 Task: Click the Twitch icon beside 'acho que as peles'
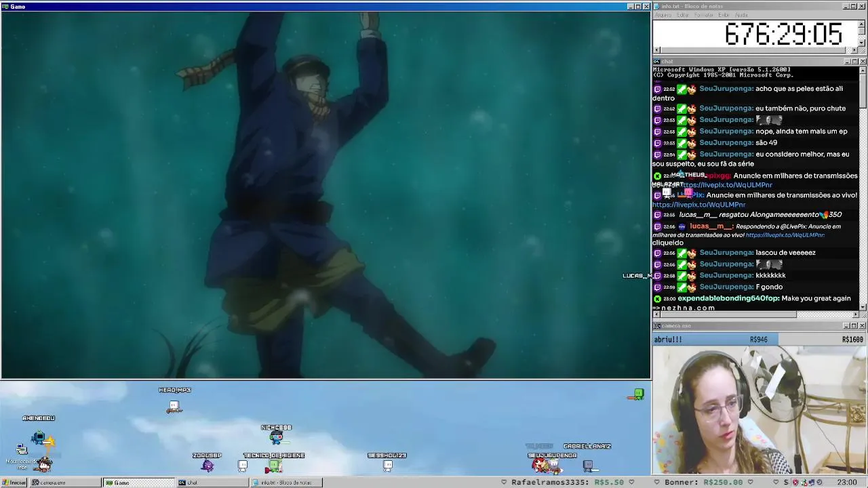[x=657, y=89]
